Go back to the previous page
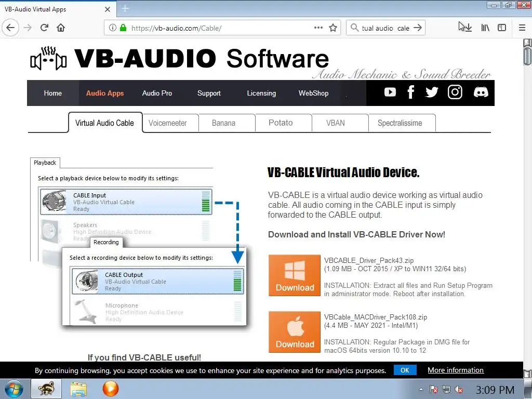Screen dimensions: 532x399 [10, 28]
